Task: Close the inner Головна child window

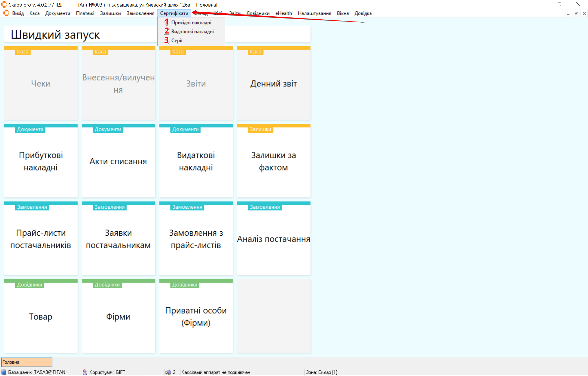Action: click(584, 13)
